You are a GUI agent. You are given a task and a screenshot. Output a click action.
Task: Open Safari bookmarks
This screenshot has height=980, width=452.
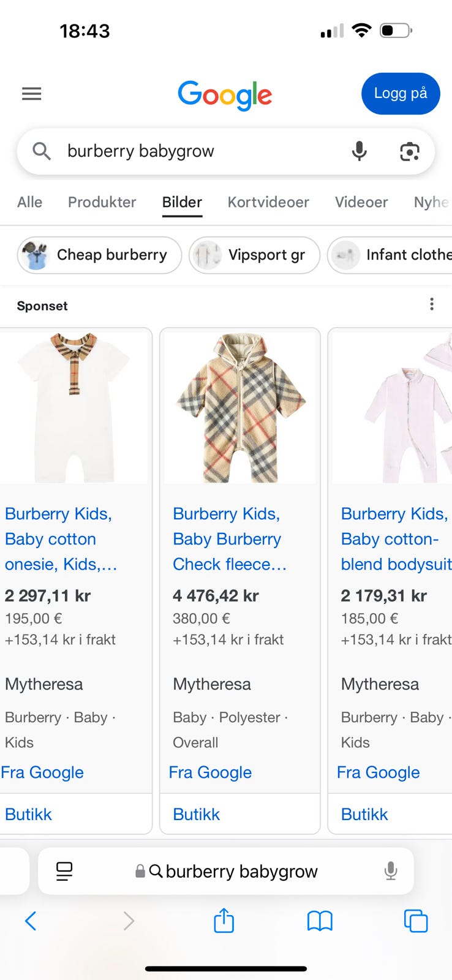click(x=320, y=921)
